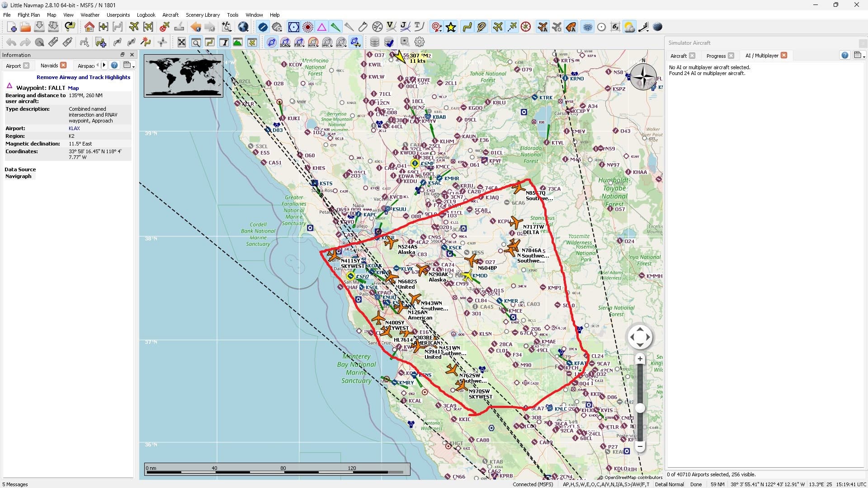
Task: Open flight plan with folder icon
Action: click(x=25, y=27)
